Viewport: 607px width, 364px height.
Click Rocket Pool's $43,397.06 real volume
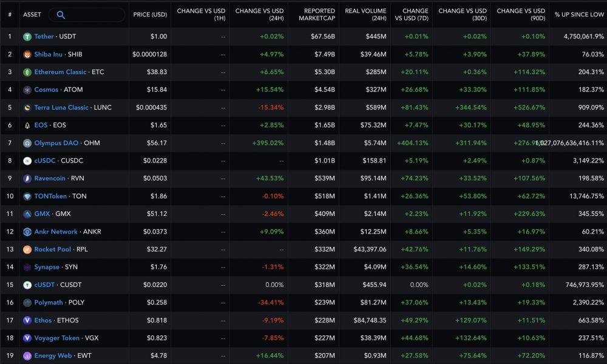tap(370, 249)
